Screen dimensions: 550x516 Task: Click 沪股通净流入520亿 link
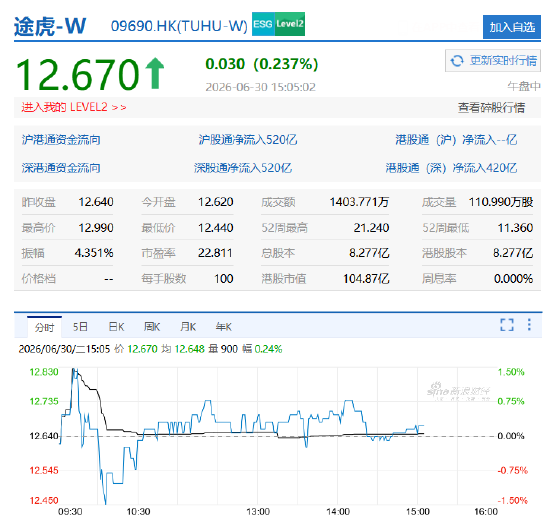[248, 140]
